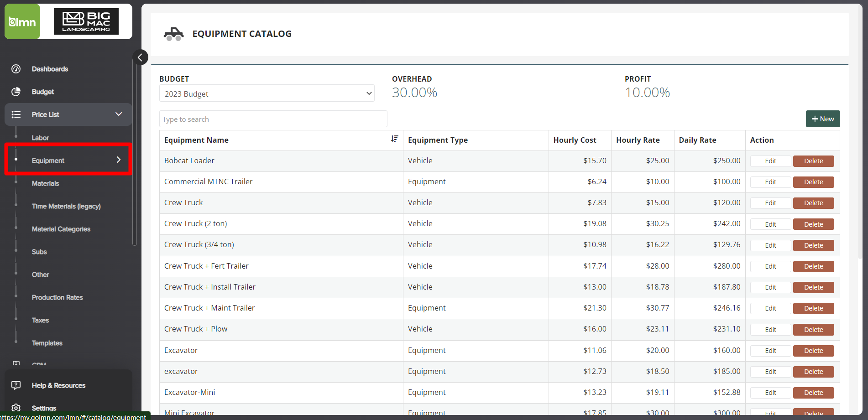Open Labor price list item
Image resolution: width=868 pixels, height=420 pixels.
(x=40, y=138)
